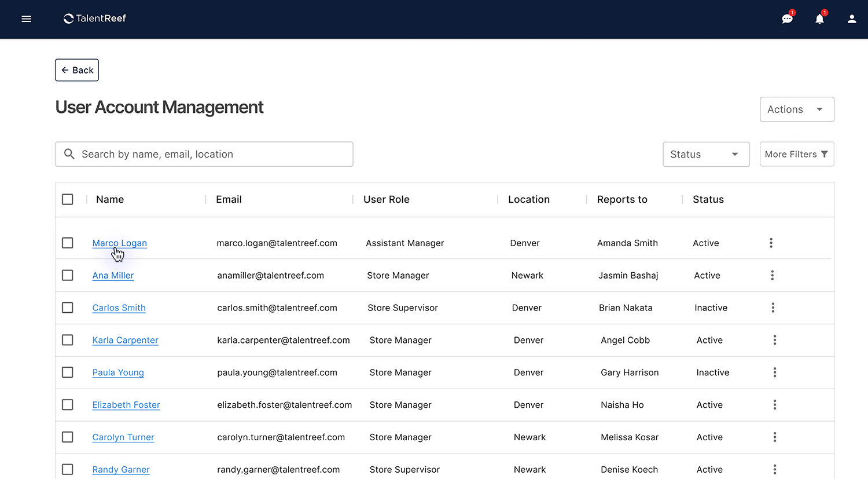
Task: Sort by the Location column header
Action: pyautogui.click(x=529, y=199)
